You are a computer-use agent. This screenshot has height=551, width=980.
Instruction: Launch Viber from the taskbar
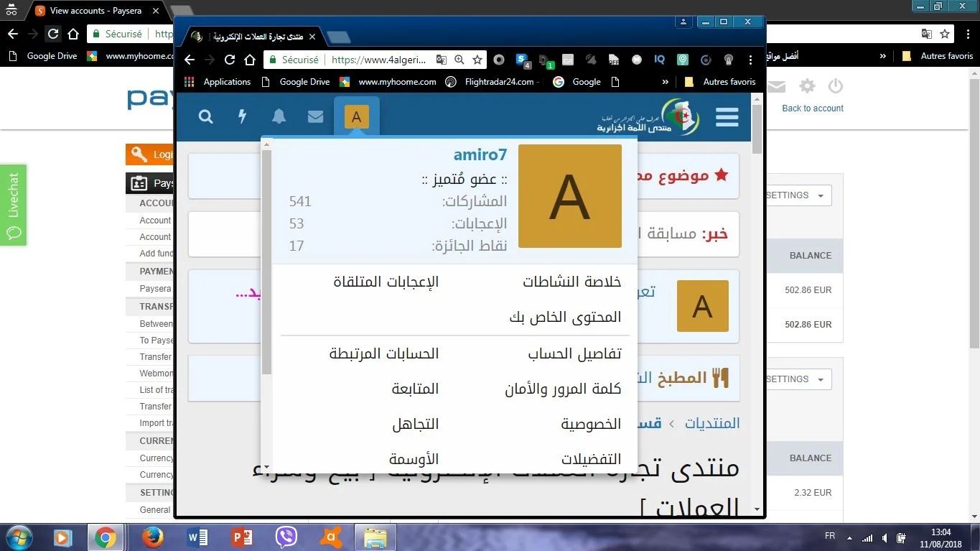[286, 537]
